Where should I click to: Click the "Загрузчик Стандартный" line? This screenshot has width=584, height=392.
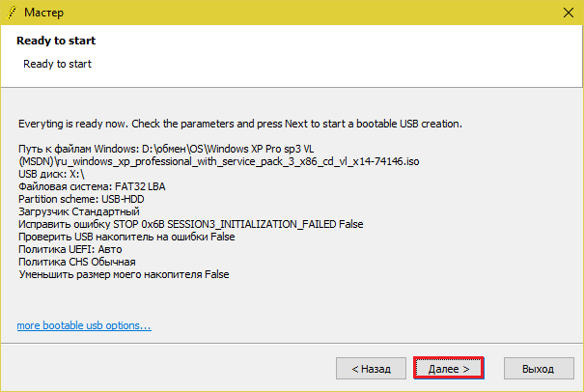click(x=79, y=211)
